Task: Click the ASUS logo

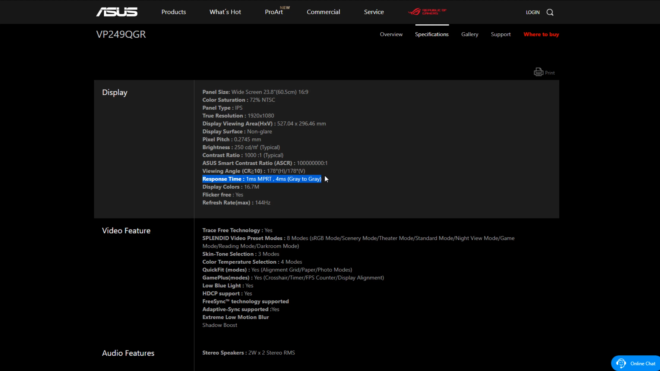Action: tap(117, 12)
